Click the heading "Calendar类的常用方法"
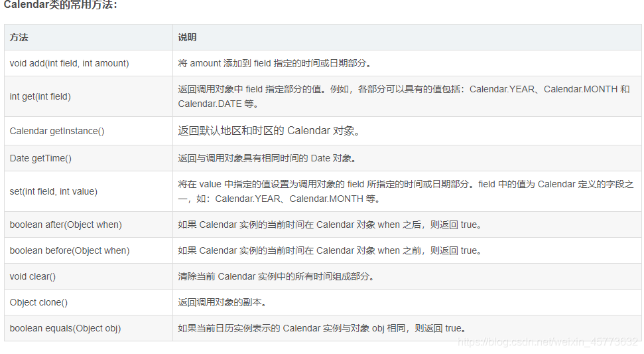 [60, 5]
